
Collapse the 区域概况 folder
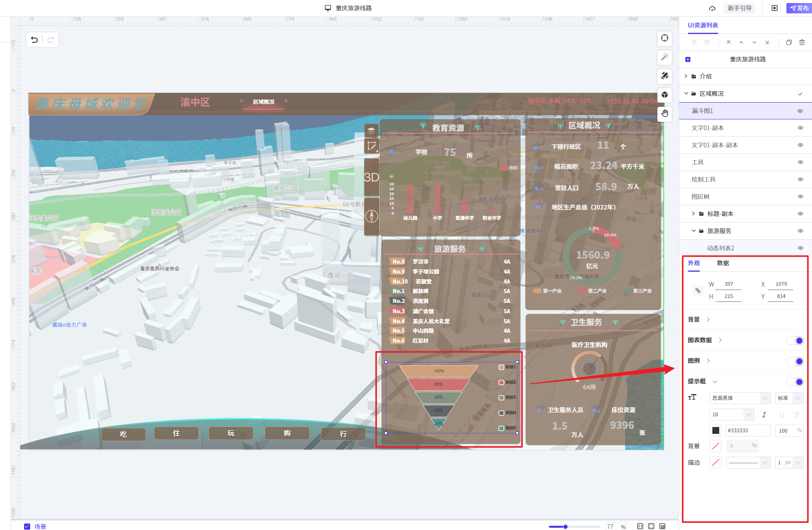(x=686, y=93)
